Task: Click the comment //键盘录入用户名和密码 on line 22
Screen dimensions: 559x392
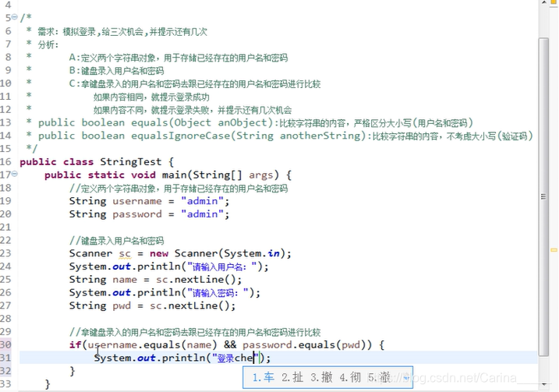Action: point(116,241)
